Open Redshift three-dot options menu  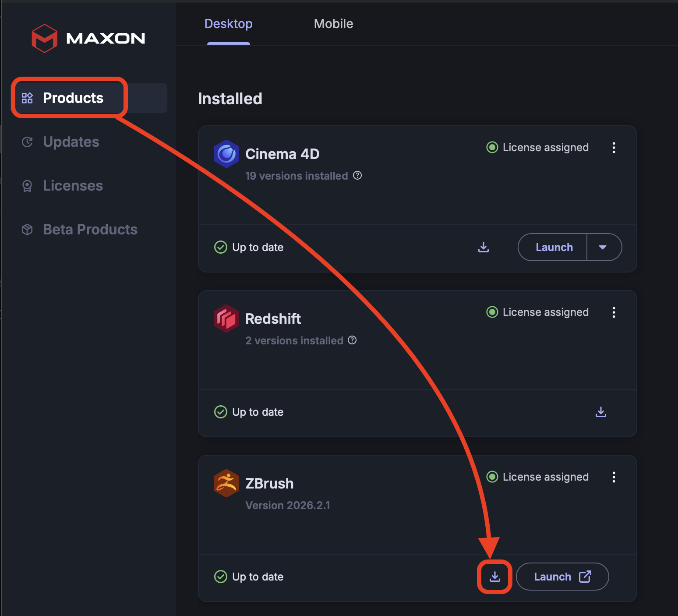point(614,312)
